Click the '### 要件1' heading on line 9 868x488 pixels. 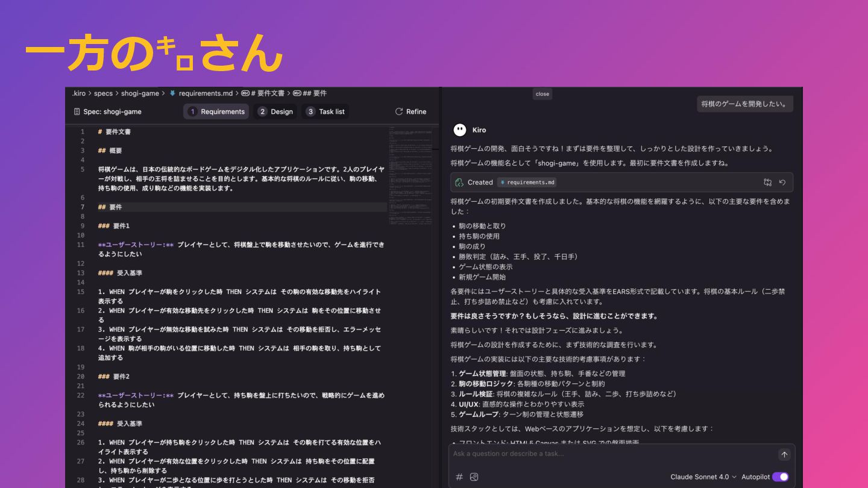(x=114, y=226)
